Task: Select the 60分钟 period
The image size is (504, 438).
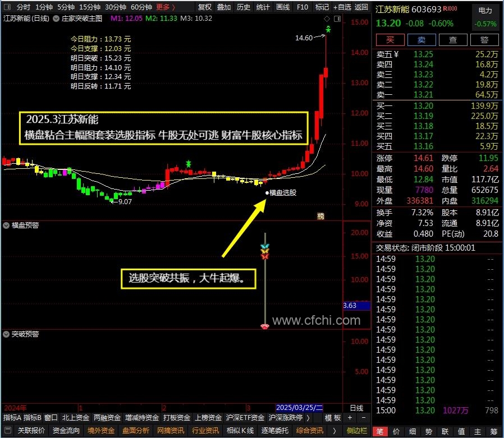Action: pos(141,7)
